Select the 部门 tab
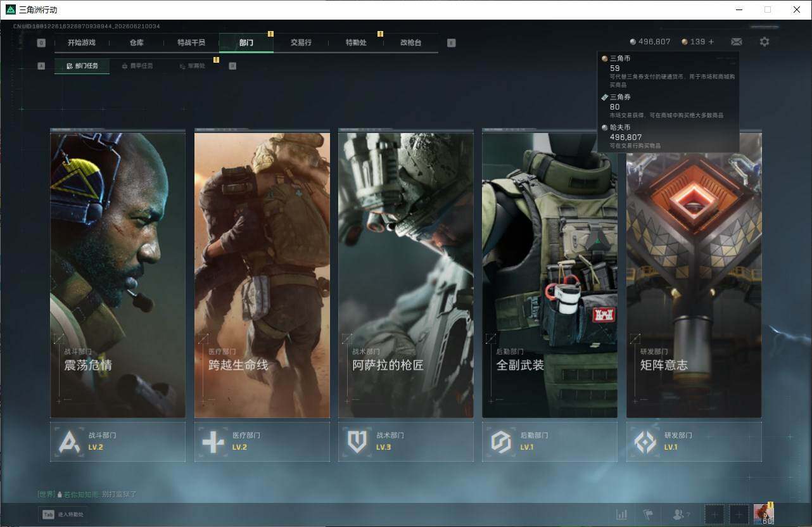 [246, 43]
